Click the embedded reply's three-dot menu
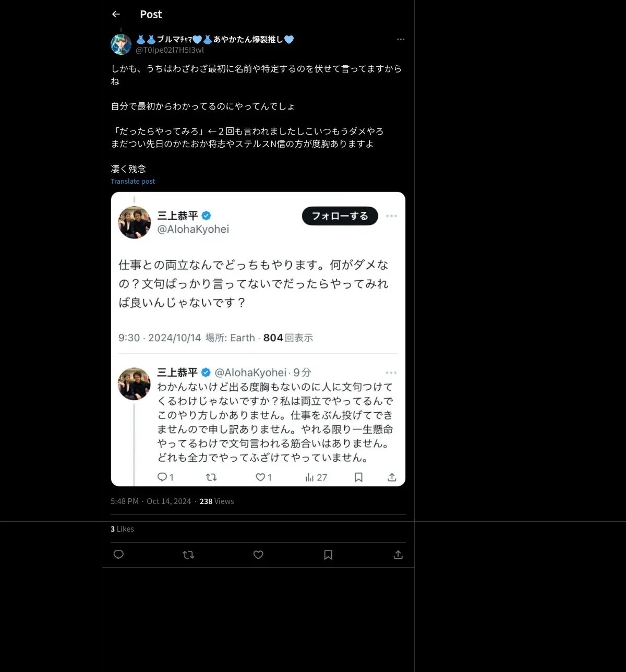The width and height of the screenshot is (626, 672). click(x=391, y=373)
